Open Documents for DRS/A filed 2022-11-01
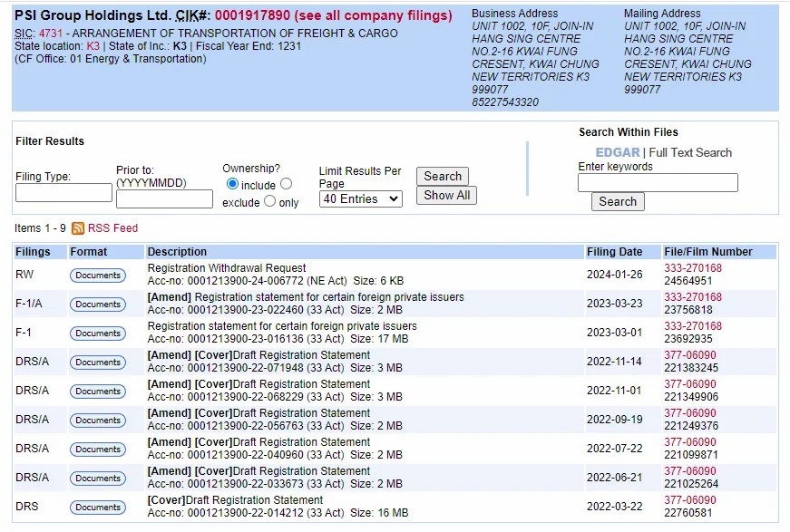Screen dimensions: 790x532 coord(98,392)
